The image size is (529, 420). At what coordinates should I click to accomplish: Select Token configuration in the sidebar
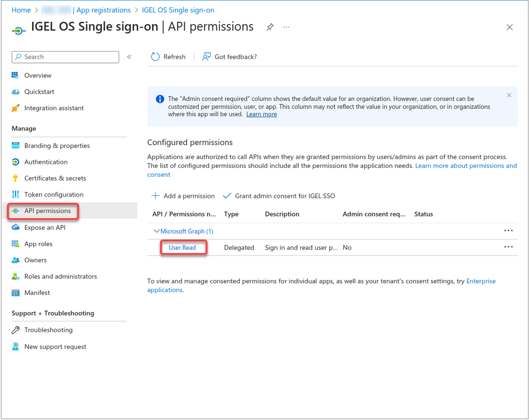(x=54, y=195)
